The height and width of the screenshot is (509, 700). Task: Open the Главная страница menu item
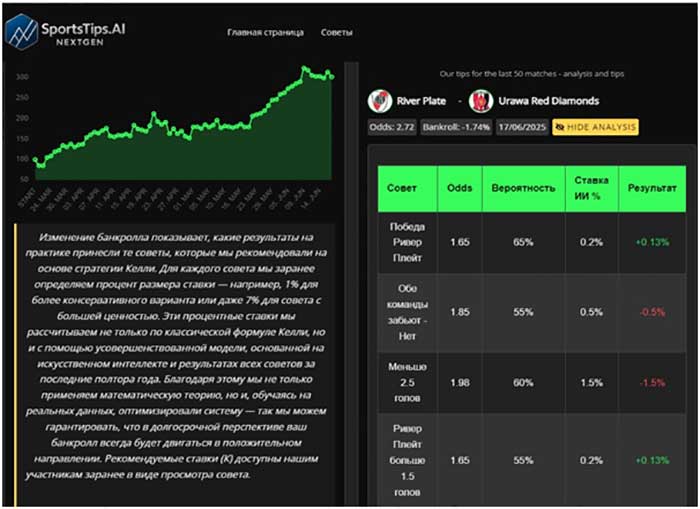click(x=265, y=32)
